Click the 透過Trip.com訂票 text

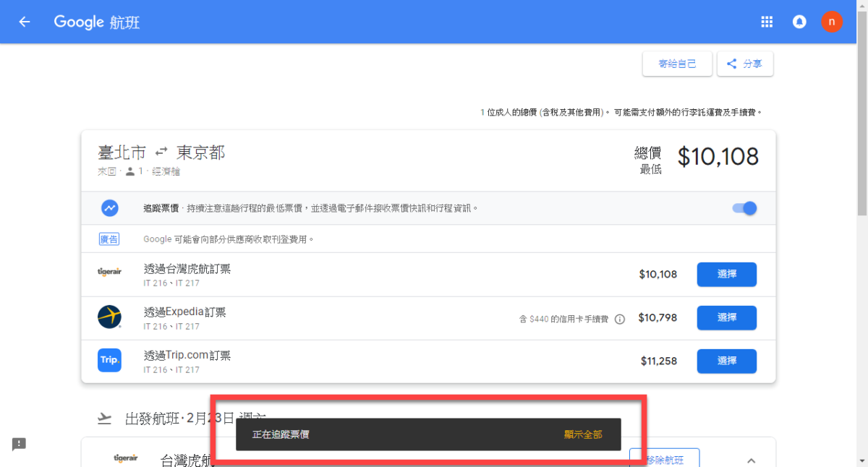click(187, 356)
